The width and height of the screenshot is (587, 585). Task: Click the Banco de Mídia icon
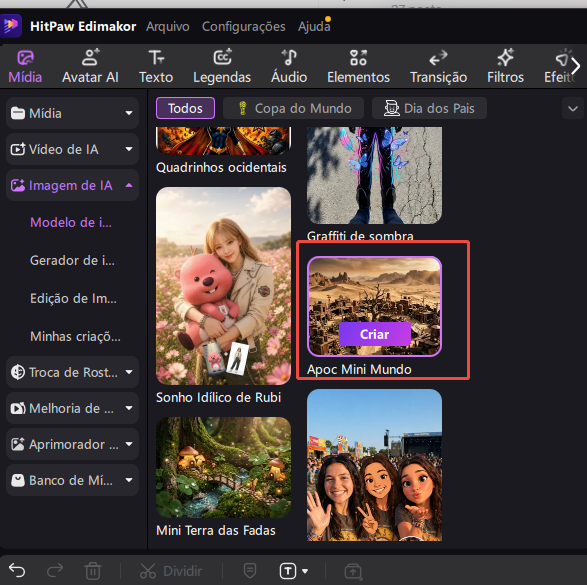[18, 480]
